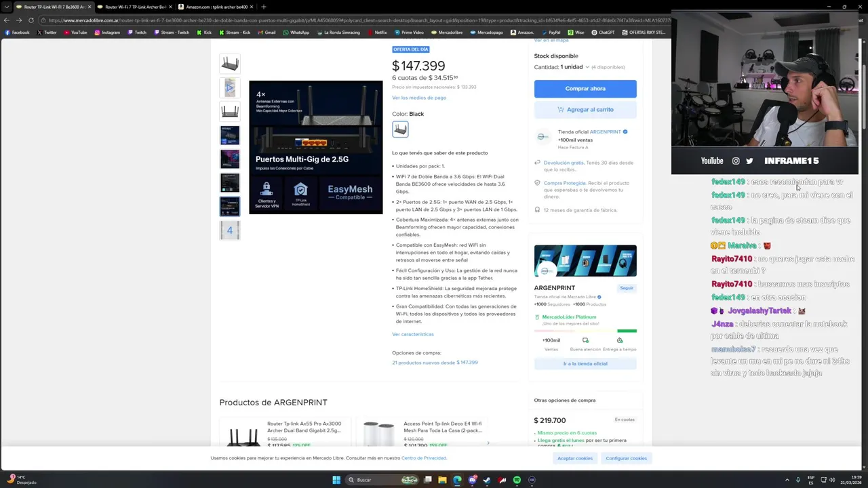Open La Ronda Simracing bookmark

click(338, 33)
